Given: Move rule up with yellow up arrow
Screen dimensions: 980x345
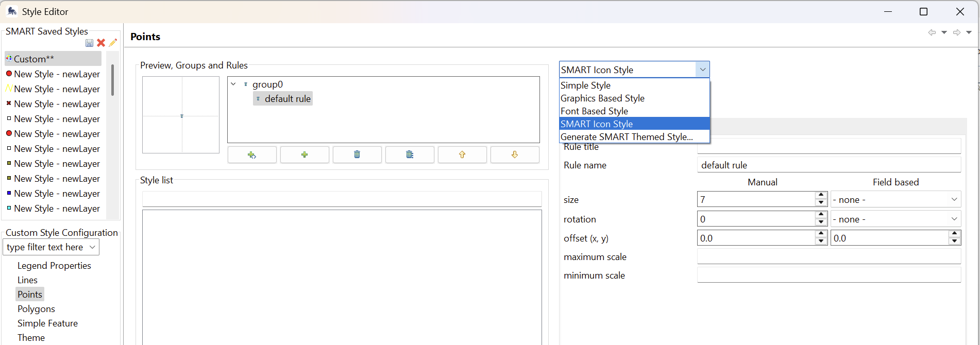Looking at the screenshot, I should pos(462,154).
